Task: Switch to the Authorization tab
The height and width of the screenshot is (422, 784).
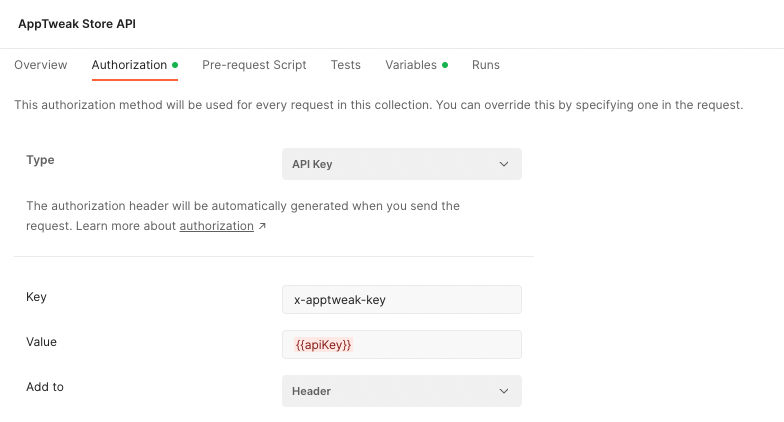Action: click(129, 65)
